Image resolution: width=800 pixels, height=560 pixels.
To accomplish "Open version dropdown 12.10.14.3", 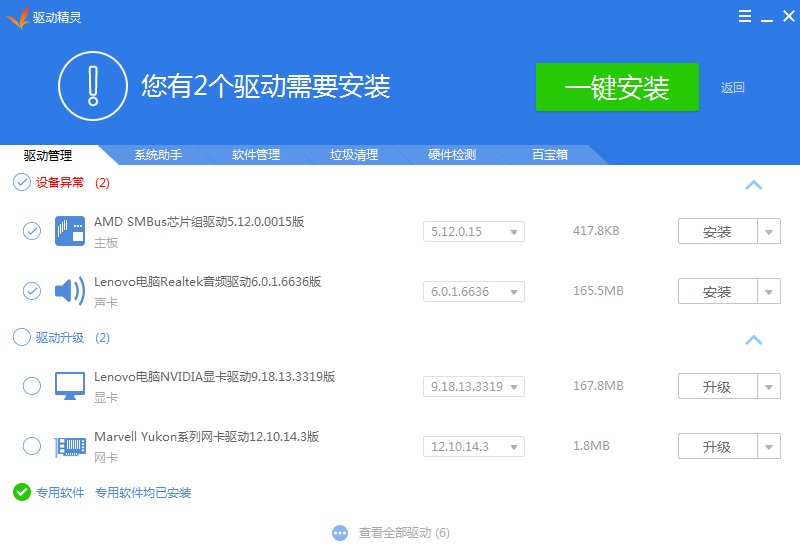I will [x=474, y=447].
